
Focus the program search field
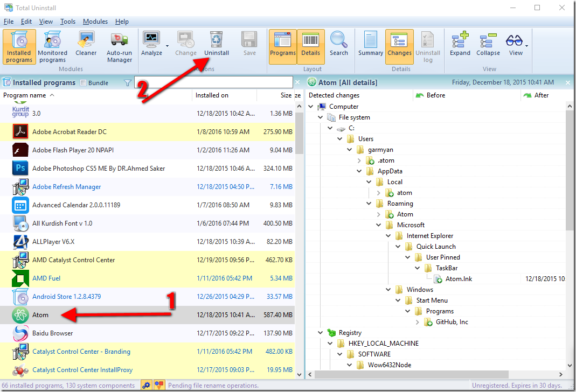coord(213,82)
